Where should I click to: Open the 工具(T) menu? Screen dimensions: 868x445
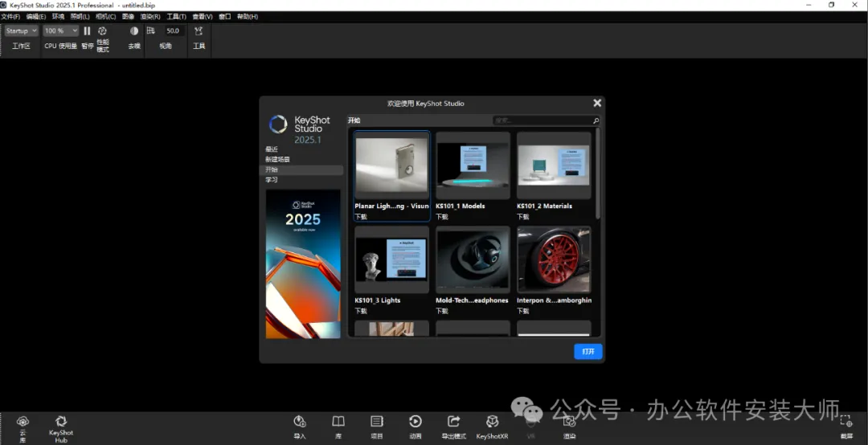click(177, 17)
